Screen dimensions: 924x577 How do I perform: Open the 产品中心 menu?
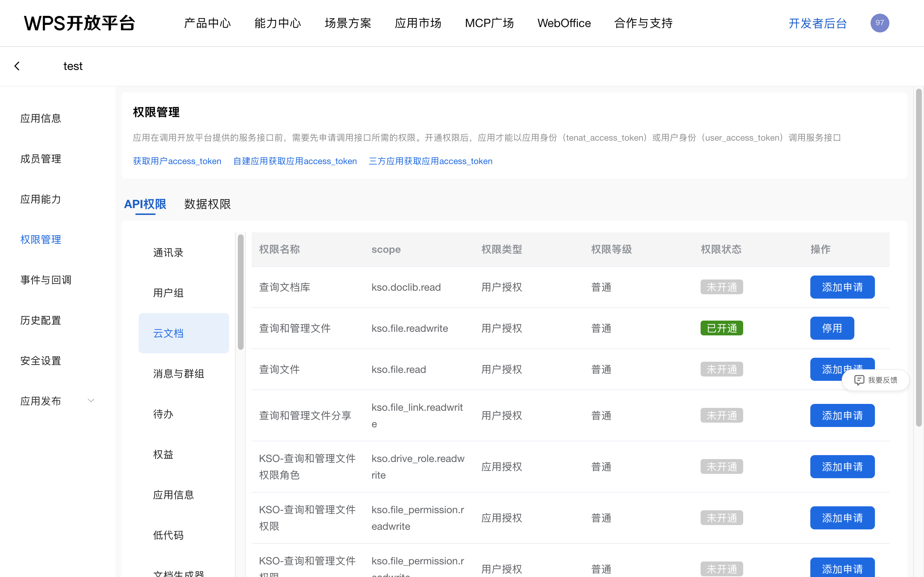pos(207,23)
